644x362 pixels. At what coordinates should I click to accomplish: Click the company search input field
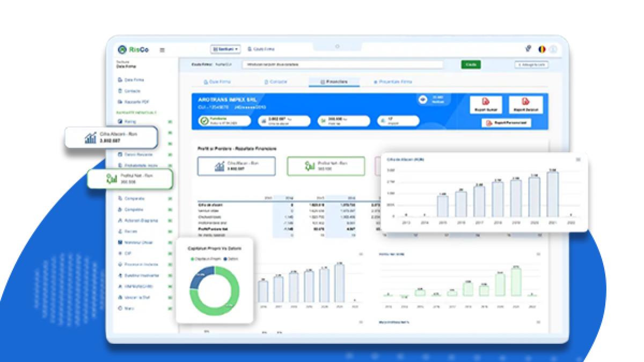pos(342,64)
